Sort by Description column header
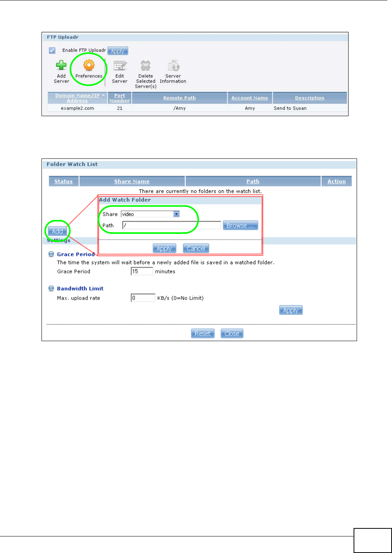 point(310,98)
